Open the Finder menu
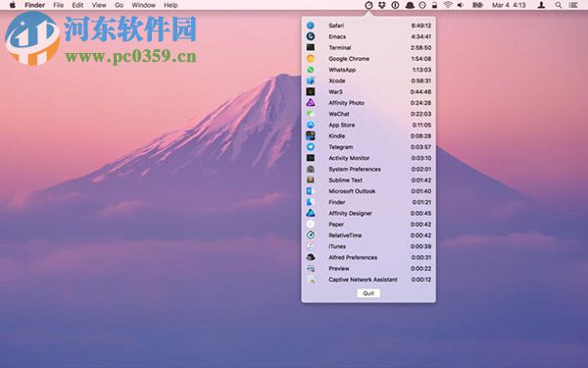This screenshot has height=368, width=588. click(x=35, y=5)
